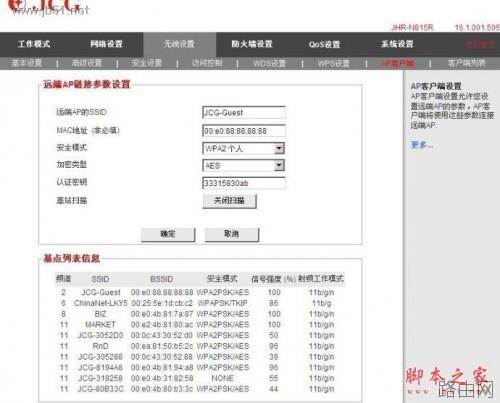This screenshot has width=500, height=403.
Task: Go to the QoS设置 menu
Action: click(324, 44)
